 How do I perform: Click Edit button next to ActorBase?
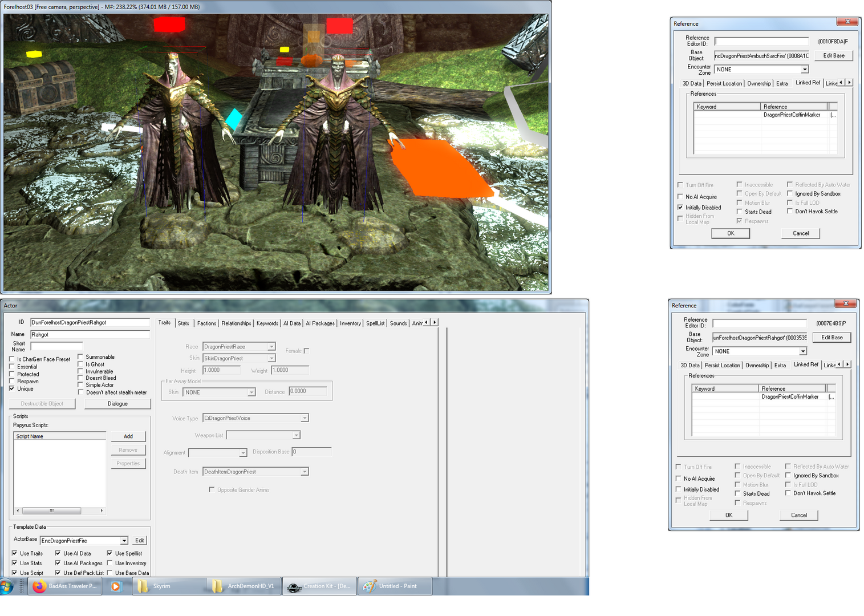tap(140, 540)
